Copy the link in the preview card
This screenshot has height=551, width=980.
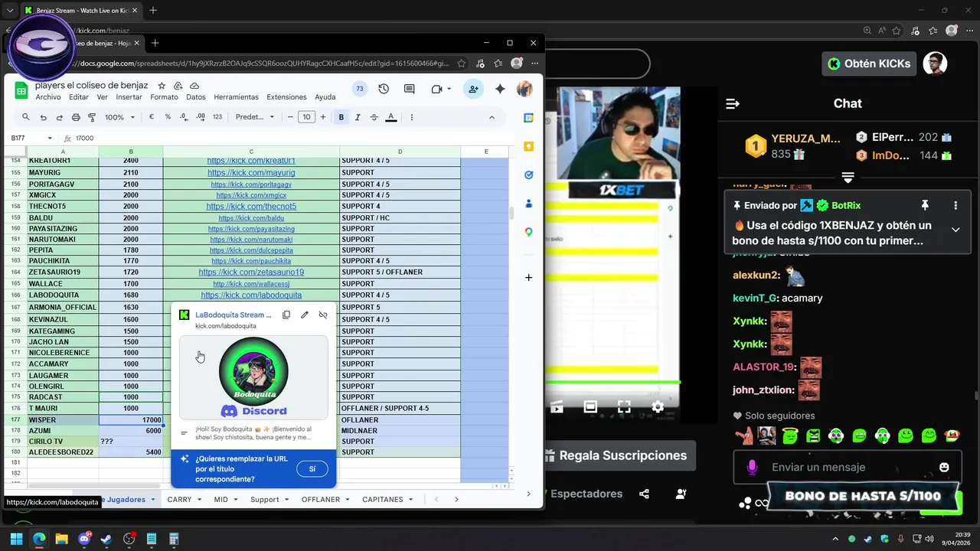(x=286, y=315)
